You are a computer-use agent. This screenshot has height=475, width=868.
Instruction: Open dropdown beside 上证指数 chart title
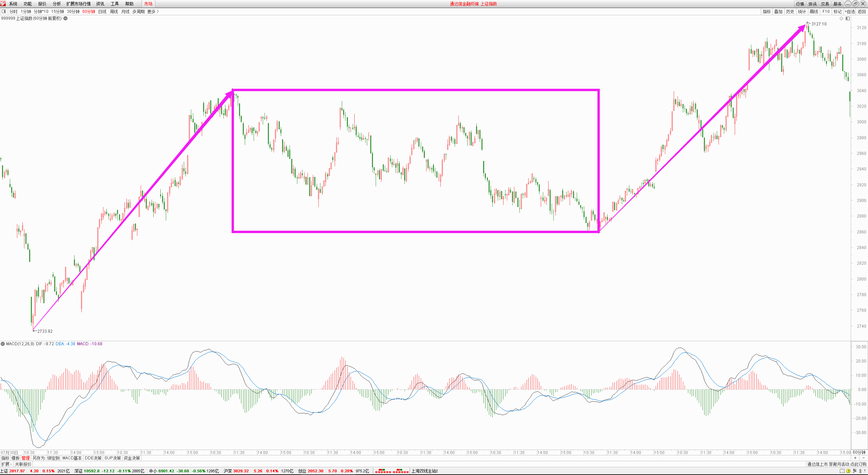(65, 18)
